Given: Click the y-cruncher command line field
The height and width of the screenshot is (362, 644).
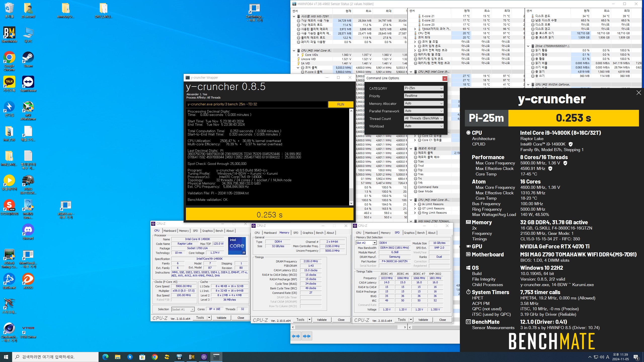Looking at the screenshot, I should tap(257, 104).
